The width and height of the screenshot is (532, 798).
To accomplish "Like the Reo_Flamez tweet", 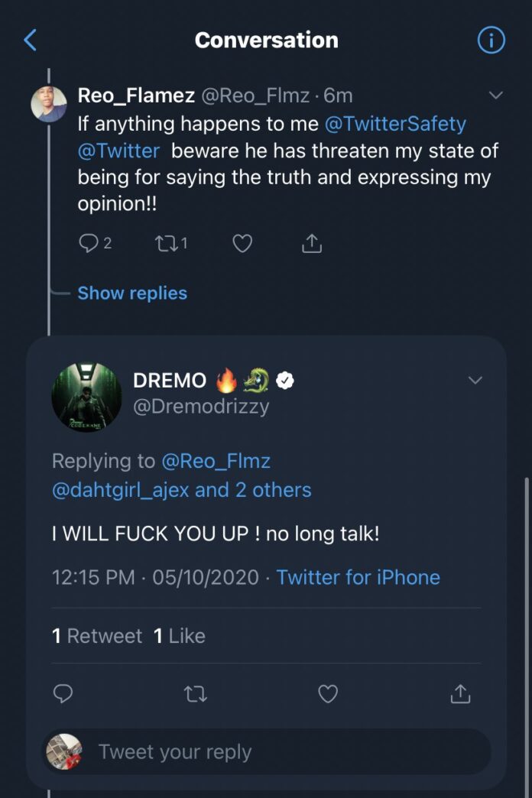I will 242,243.
